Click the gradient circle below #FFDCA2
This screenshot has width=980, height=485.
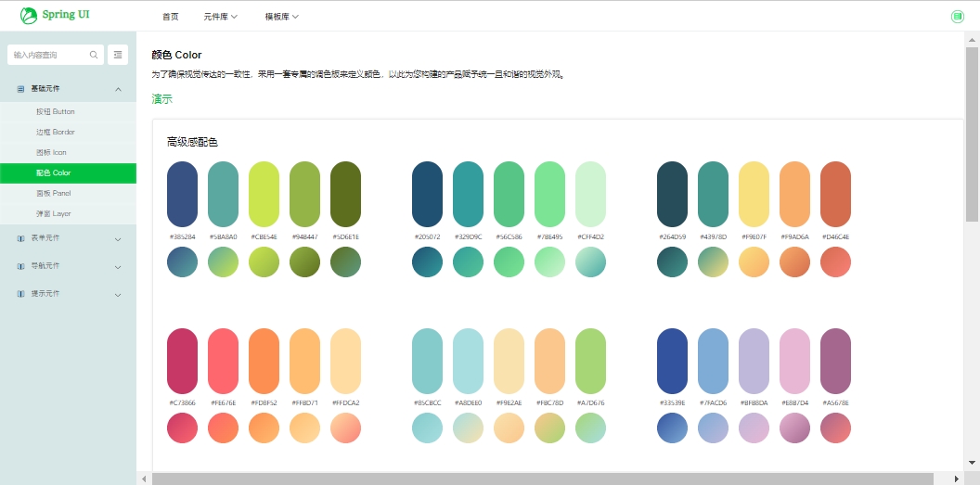pos(345,428)
